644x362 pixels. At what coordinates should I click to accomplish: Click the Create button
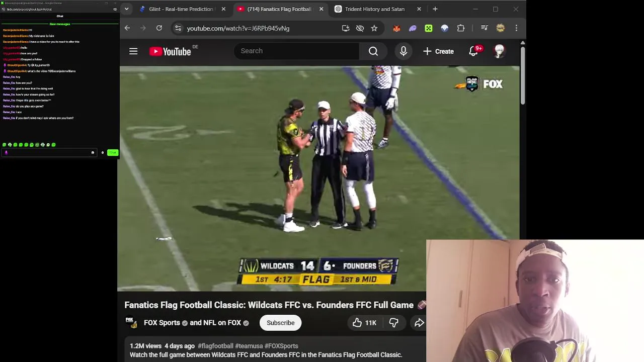[438, 51]
